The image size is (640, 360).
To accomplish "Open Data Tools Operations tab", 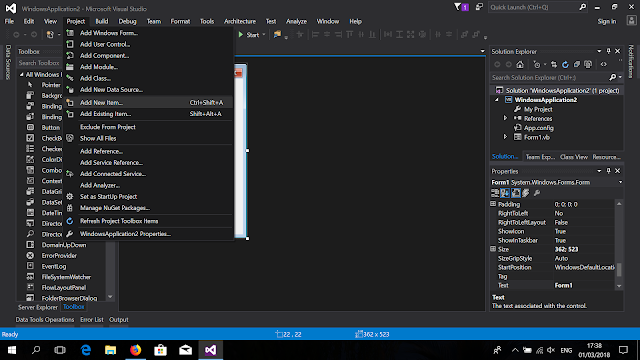I will (45, 320).
